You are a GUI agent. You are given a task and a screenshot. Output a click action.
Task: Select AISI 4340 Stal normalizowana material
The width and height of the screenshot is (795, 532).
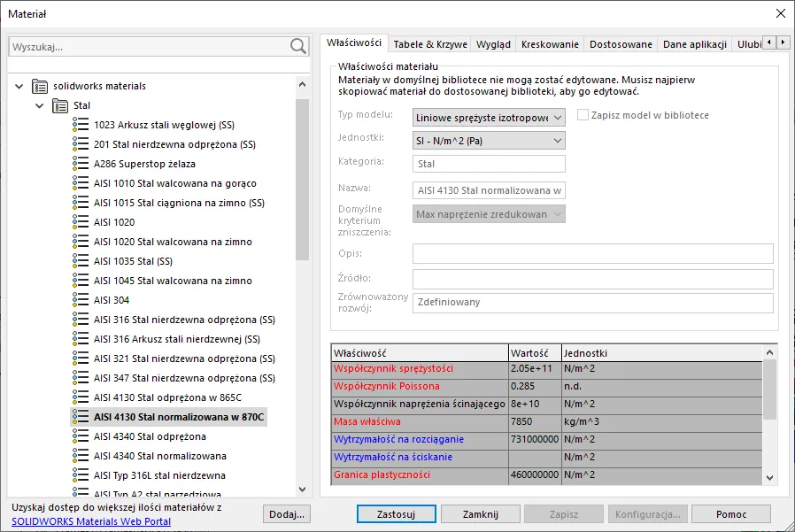[160, 456]
